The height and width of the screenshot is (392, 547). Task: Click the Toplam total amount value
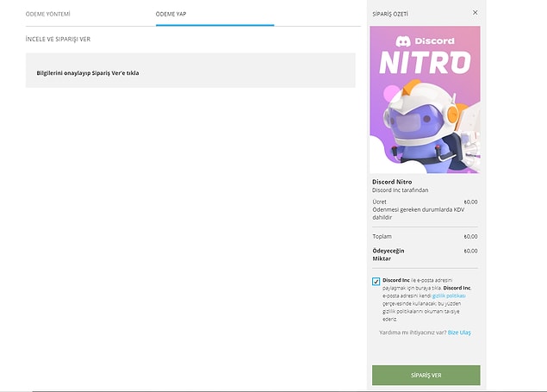[470, 236]
